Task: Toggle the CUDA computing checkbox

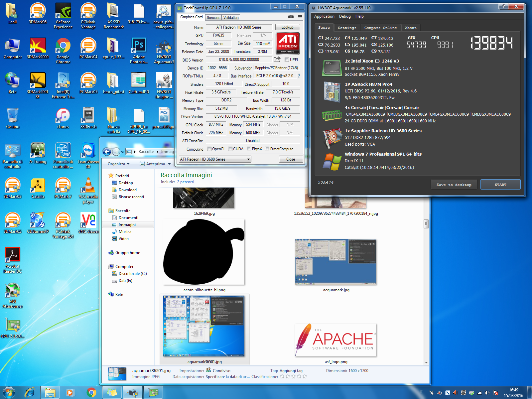Action: click(230, 149)
